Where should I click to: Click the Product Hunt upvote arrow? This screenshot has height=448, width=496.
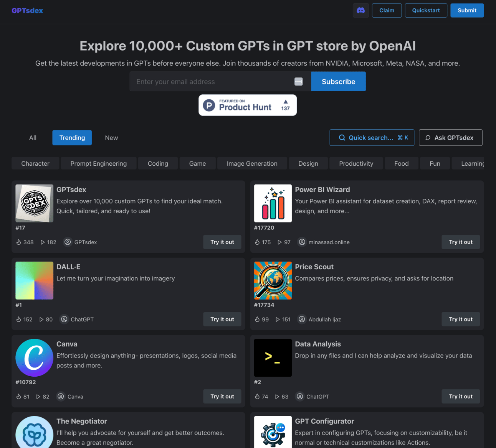click(x=285, y=102)
